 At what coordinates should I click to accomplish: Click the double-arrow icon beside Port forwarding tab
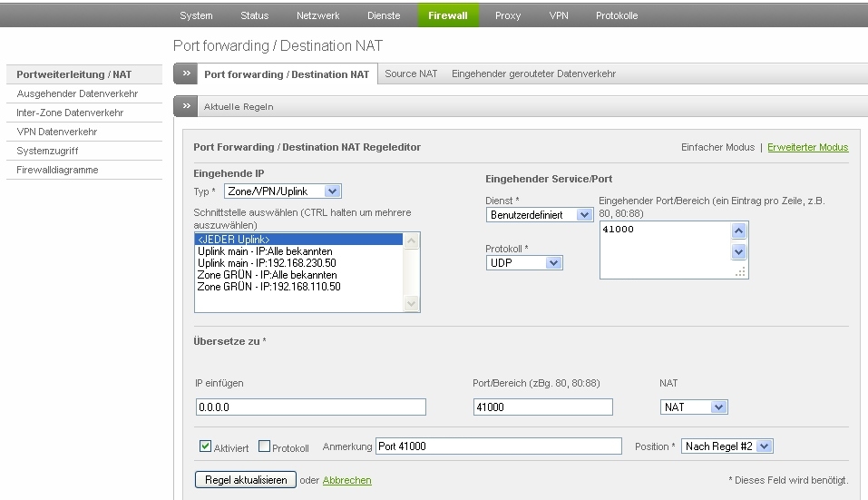(185, 74)
